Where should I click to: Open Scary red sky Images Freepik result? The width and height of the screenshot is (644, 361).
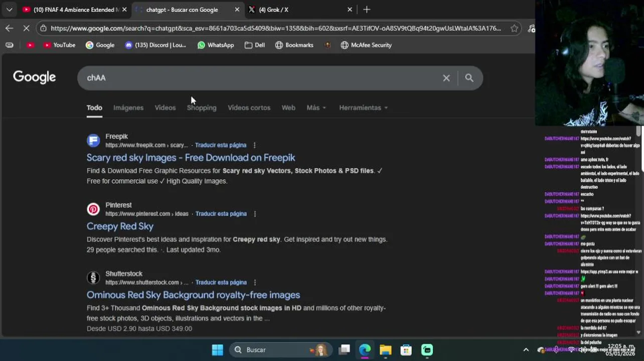pyautogui.click(x=191, y=157)
